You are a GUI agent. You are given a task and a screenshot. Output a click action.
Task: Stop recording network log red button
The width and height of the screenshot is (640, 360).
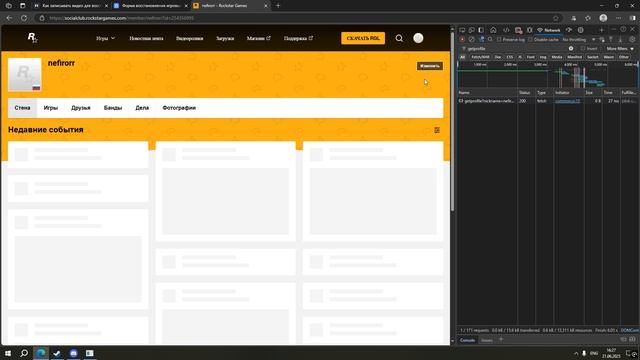pos(462,40)
